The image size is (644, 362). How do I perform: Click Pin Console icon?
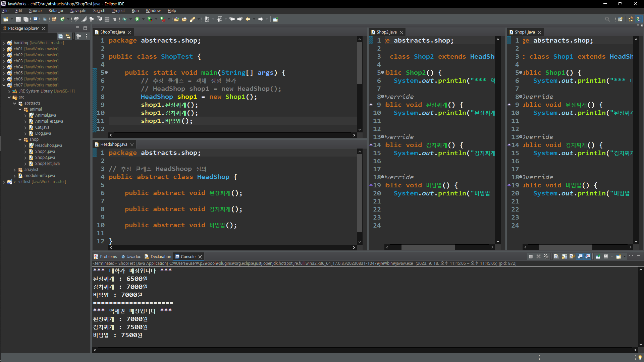[x=598, y=256]
